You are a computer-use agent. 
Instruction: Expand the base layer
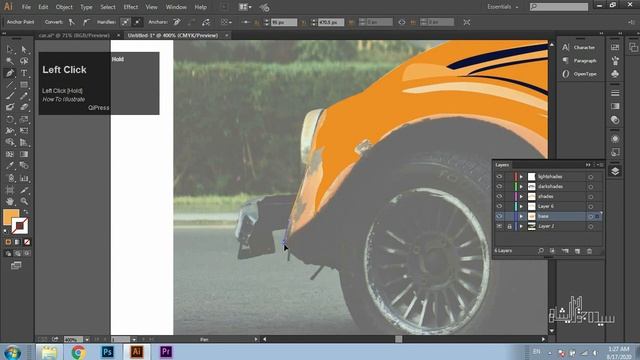click(521, 216)
